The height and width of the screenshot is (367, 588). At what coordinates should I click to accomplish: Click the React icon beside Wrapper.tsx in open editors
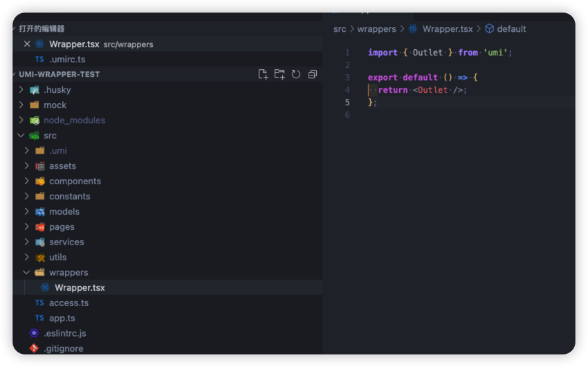coord(39,44)
